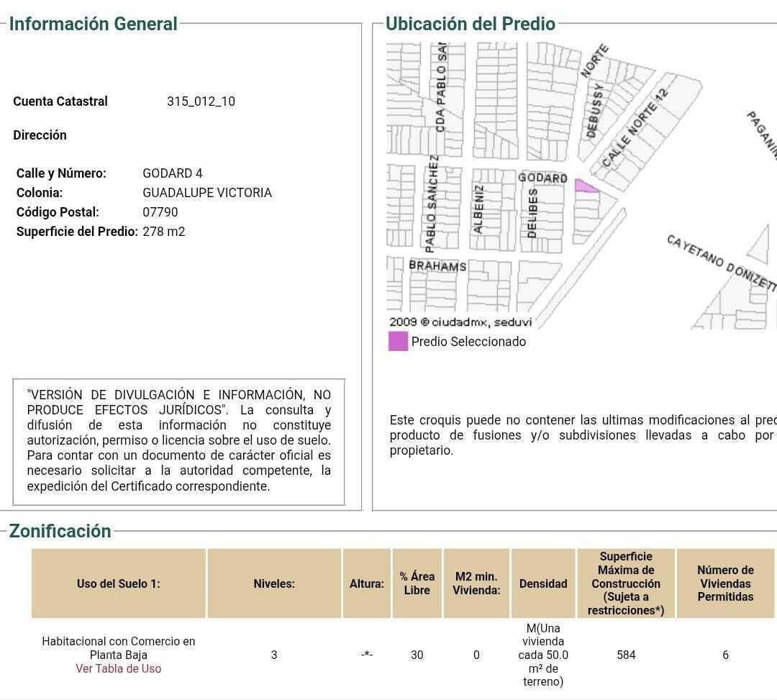777x700 pixels.
Task: Click the GODARD street label on the map
Action: pyautogui.click(x=542, y=178)
